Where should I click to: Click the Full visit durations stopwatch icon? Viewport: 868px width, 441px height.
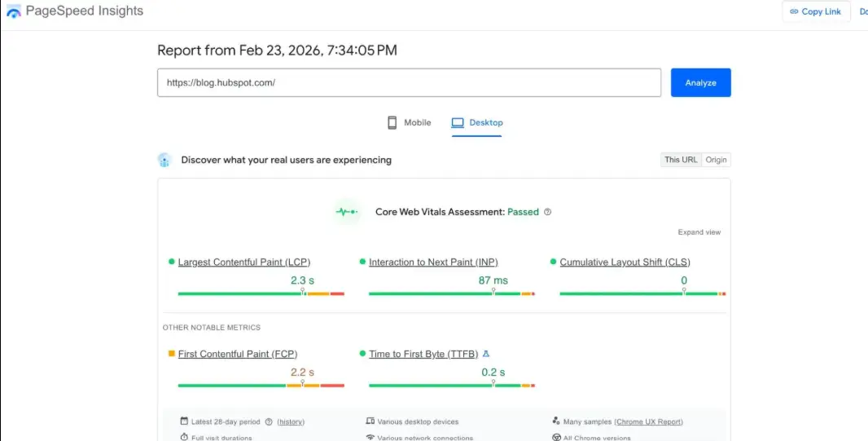[x=184, y=437]
